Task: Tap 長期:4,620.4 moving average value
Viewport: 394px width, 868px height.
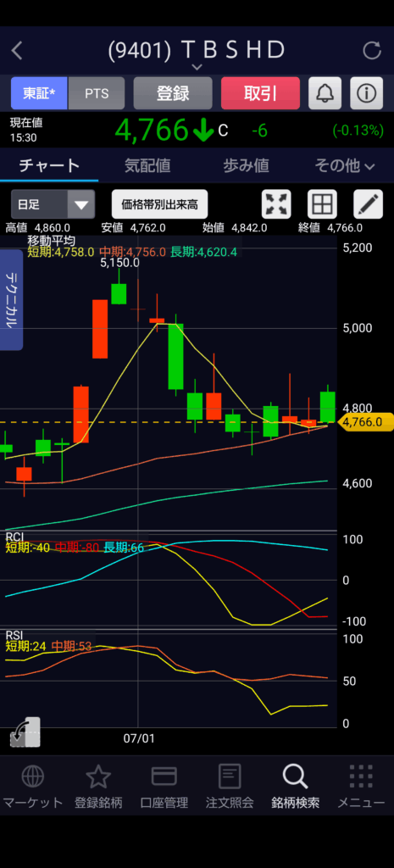Action: point(203,252)
